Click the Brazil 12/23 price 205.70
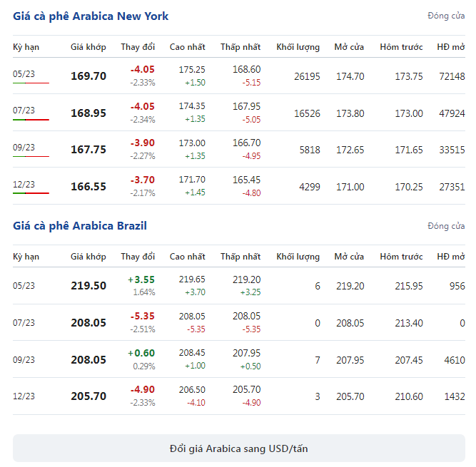This screenshot has width=476, height=467. coord(88,396)
